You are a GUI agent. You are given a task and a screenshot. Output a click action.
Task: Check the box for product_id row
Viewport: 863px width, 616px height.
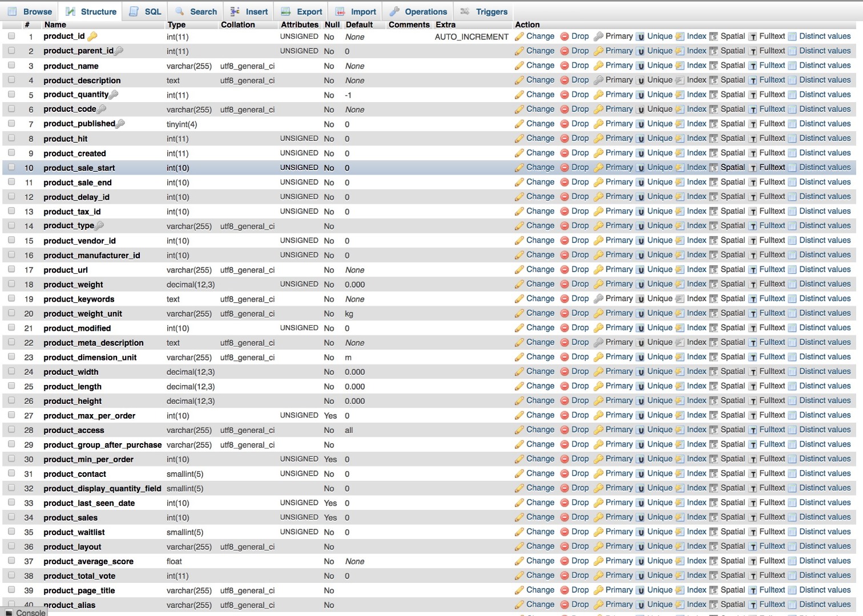coord(11,36)
